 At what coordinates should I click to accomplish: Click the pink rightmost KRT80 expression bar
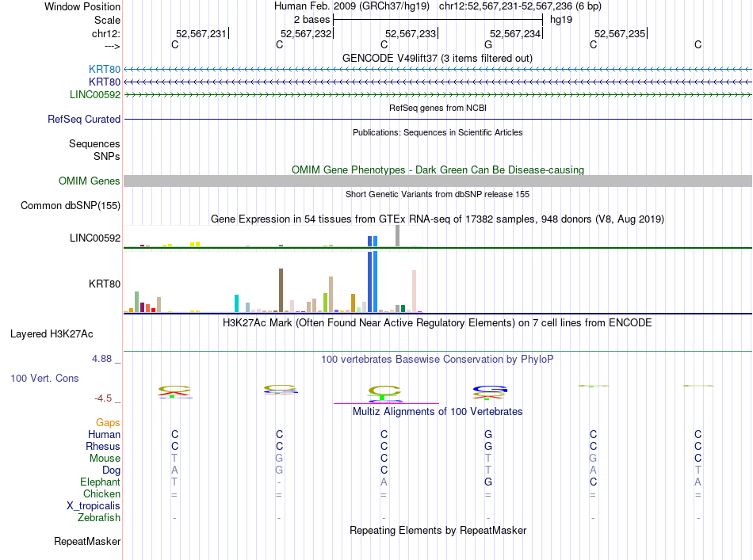pyautogui.click(x=414, y=291)
